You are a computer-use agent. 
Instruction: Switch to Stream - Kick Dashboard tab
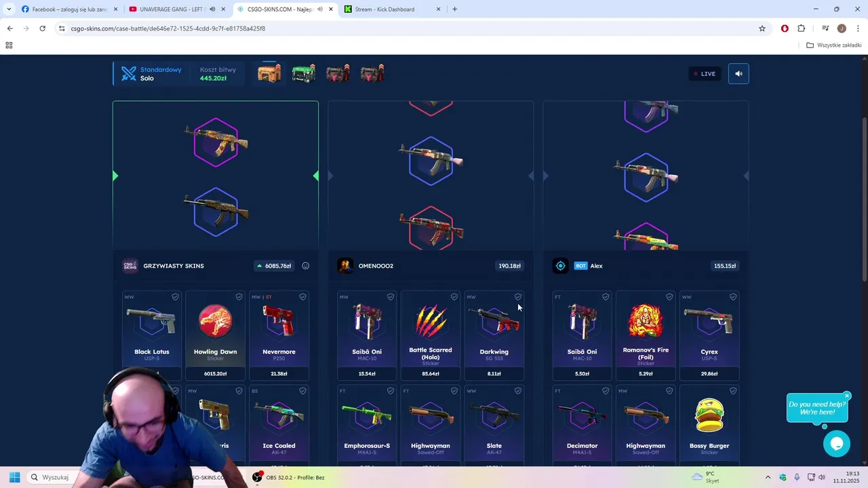click(x=392, y=9)
